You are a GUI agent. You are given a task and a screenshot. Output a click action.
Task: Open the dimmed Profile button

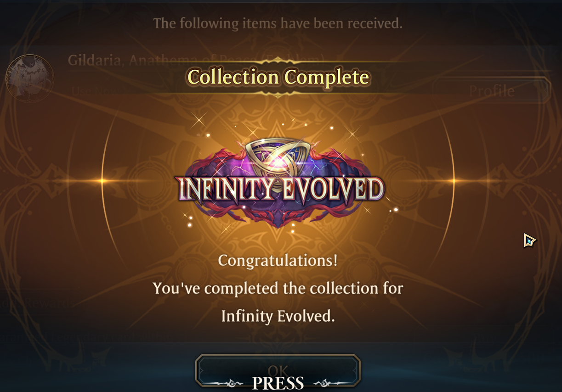coord(491,90)
